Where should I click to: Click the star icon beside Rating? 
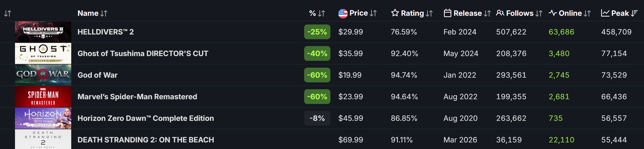point(395,13)
